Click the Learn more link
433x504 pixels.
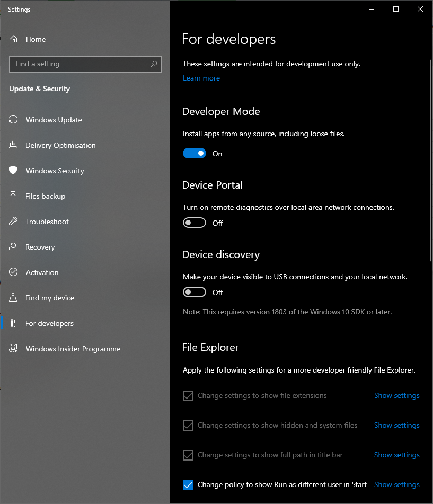coord(201,78)
